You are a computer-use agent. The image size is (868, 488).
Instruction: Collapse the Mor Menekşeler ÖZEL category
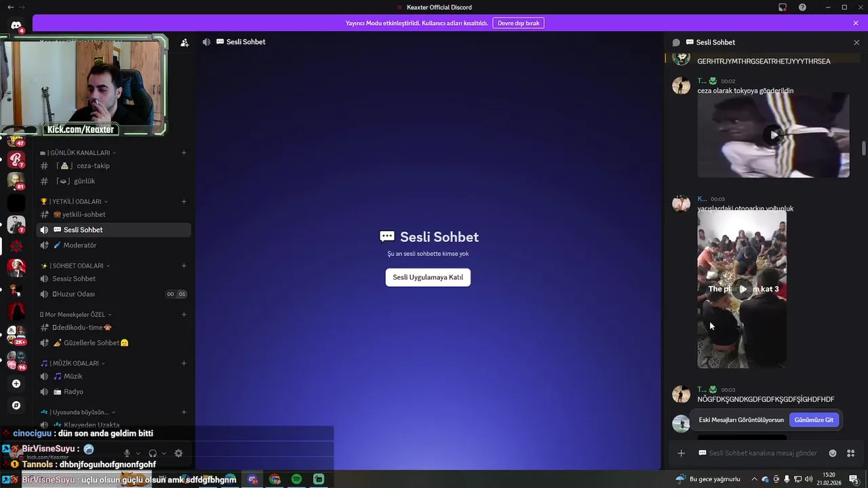click(76, 314)
